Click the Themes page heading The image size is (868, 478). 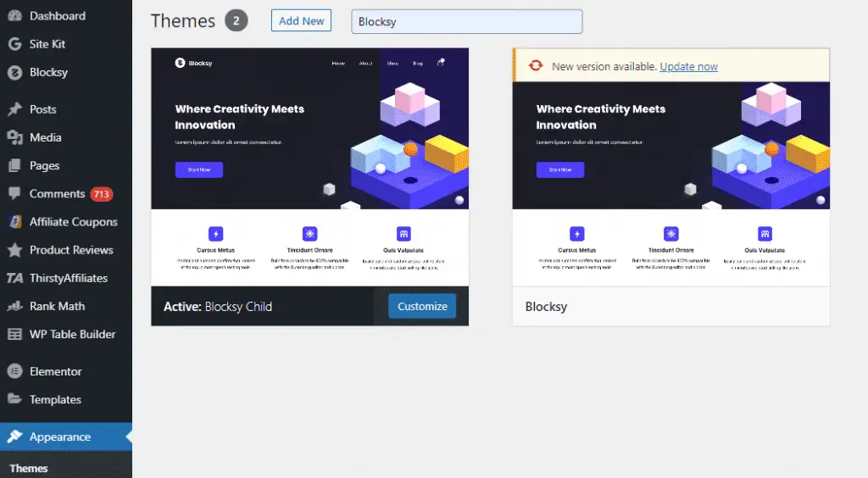(183, 21)
